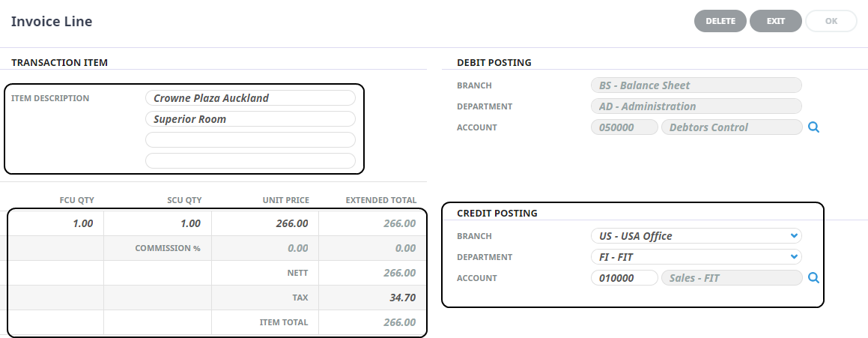Click the Debit Posting account code 050000
The width and height of the screenshot is (868, 338).
click(623, 127)
